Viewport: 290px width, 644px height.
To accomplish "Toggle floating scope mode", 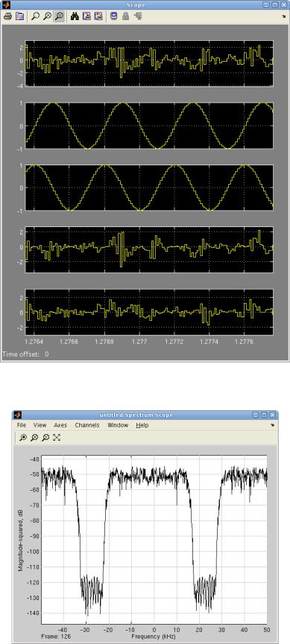I will [114, 16].
